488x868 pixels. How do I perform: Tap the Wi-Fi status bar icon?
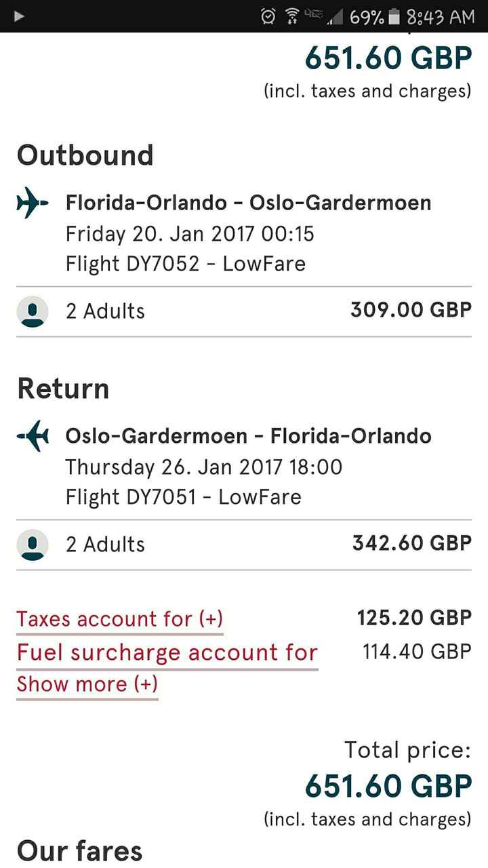click(292, 16)
